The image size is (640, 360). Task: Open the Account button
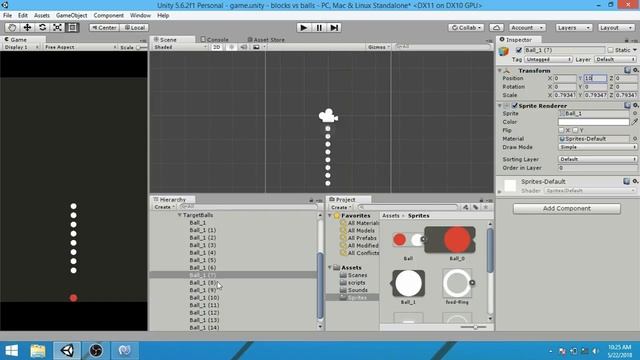coord(527,27)
